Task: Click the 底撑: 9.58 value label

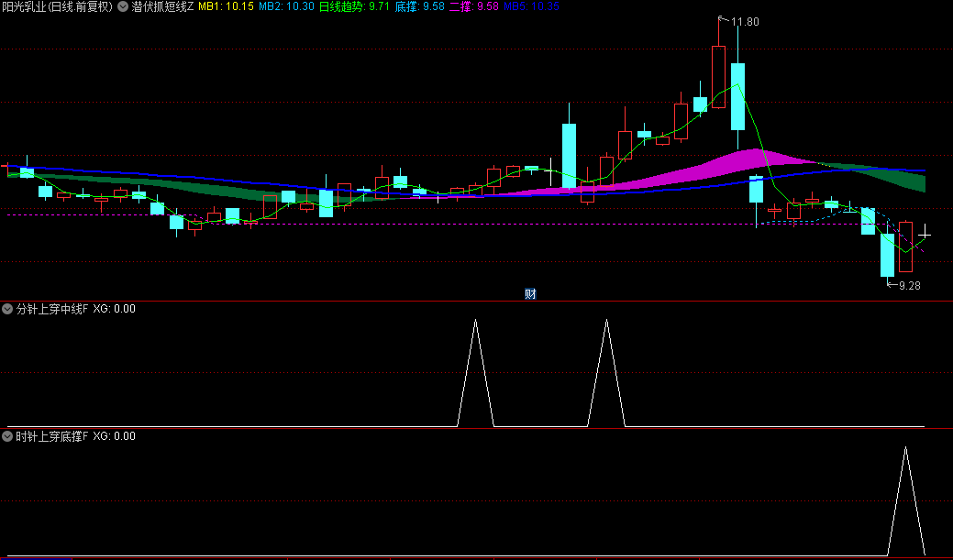Action: pos(420,6)
